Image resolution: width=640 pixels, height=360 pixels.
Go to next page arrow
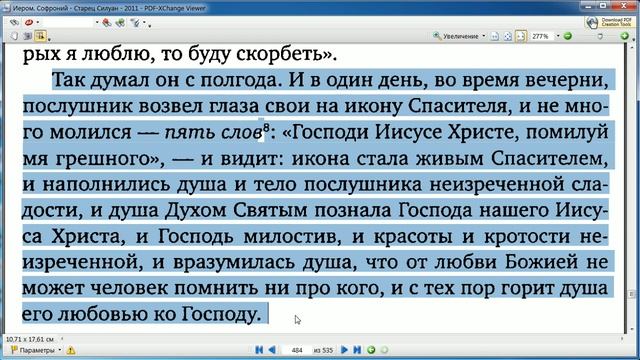click(344, 350)
